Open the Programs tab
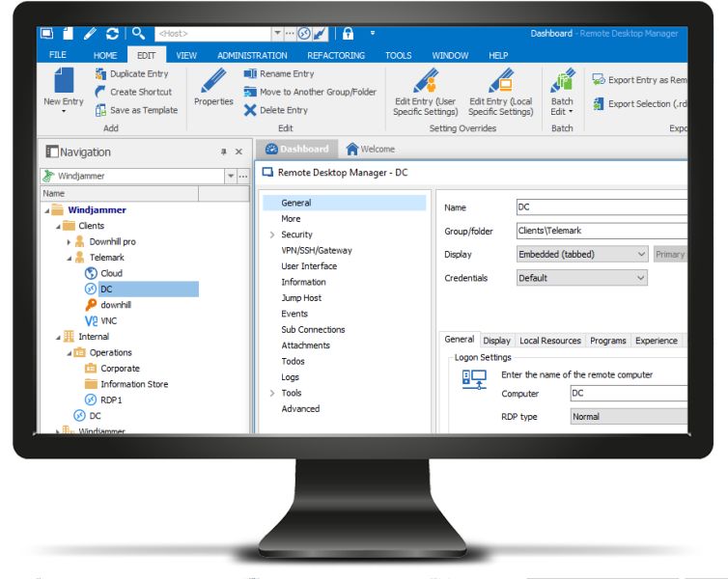Image resolution: width=728 pixels, height=579 pixels. [x=607, y=341]
